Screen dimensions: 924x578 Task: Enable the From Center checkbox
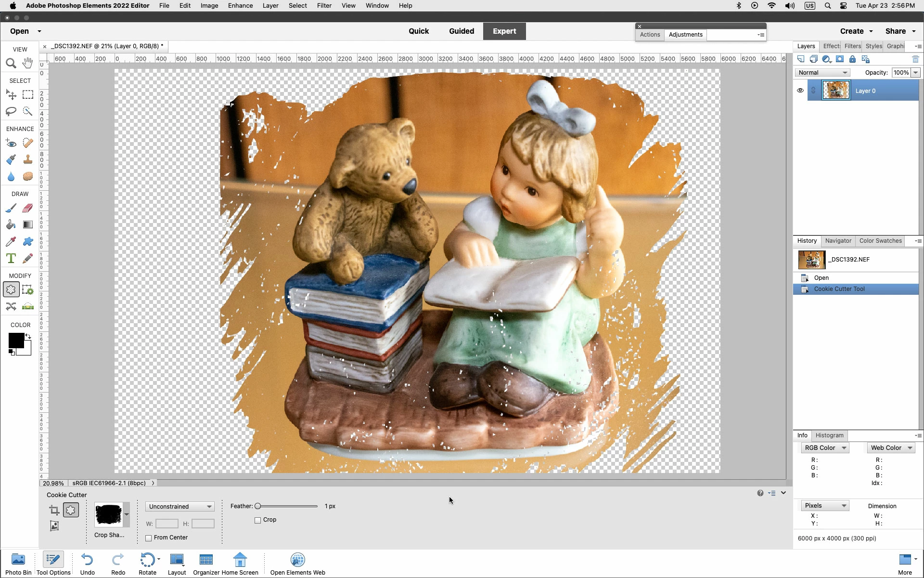[149, 538]
